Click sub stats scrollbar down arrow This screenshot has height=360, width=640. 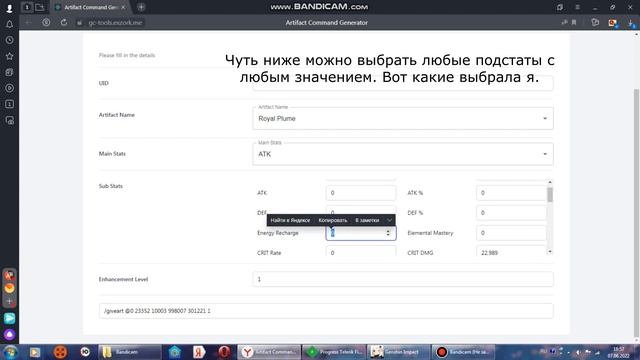[550, 252]
